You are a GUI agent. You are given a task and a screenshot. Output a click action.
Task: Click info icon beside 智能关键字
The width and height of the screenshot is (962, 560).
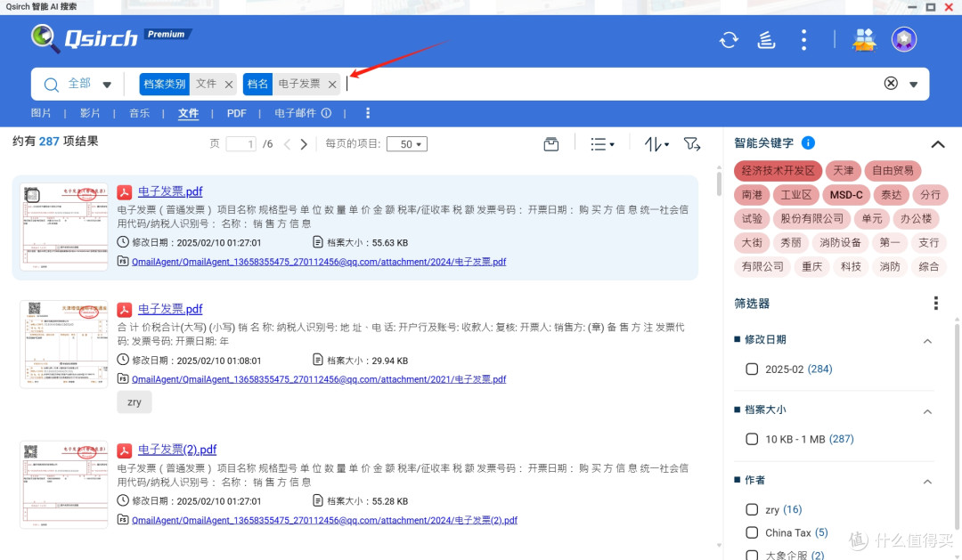coord(808,143)
